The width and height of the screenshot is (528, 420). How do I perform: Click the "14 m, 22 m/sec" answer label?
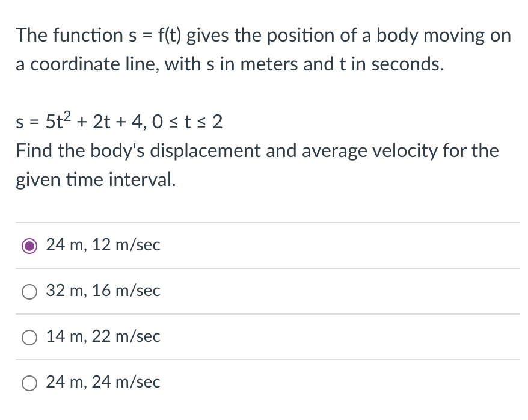pos(103,336)
